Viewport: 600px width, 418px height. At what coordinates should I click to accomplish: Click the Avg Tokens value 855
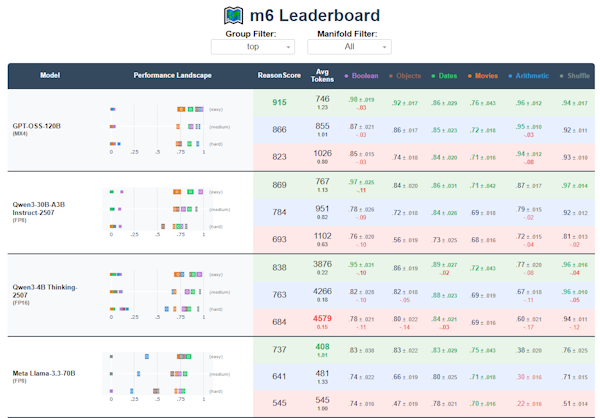pyautogui.click(x=322, y=126)
